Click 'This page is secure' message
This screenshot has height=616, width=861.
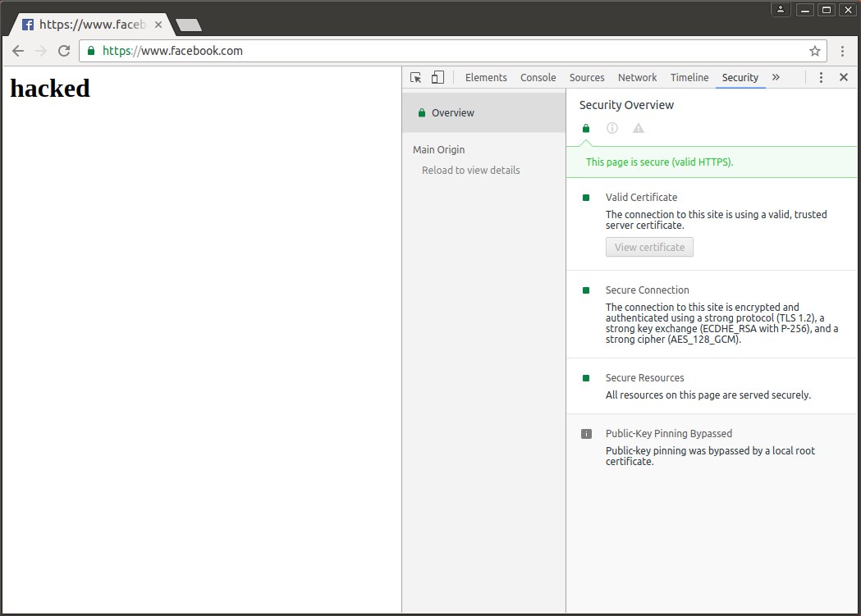[659, 162]
